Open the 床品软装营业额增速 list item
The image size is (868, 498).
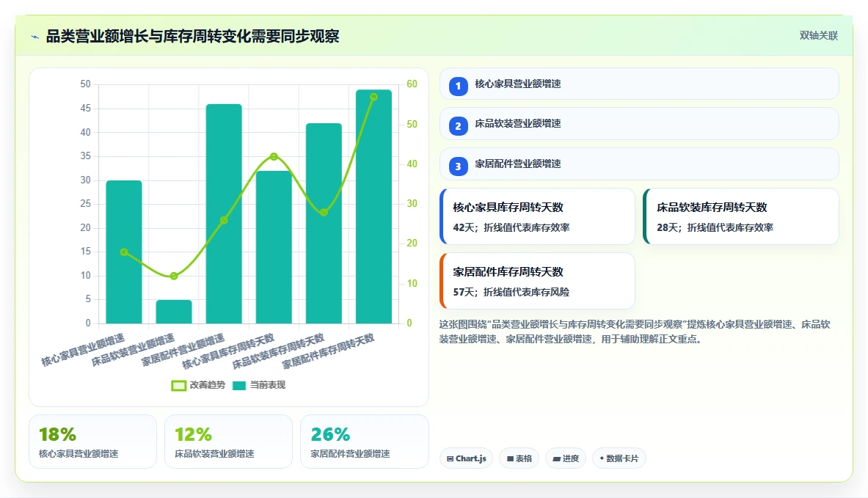click(639, 124)
